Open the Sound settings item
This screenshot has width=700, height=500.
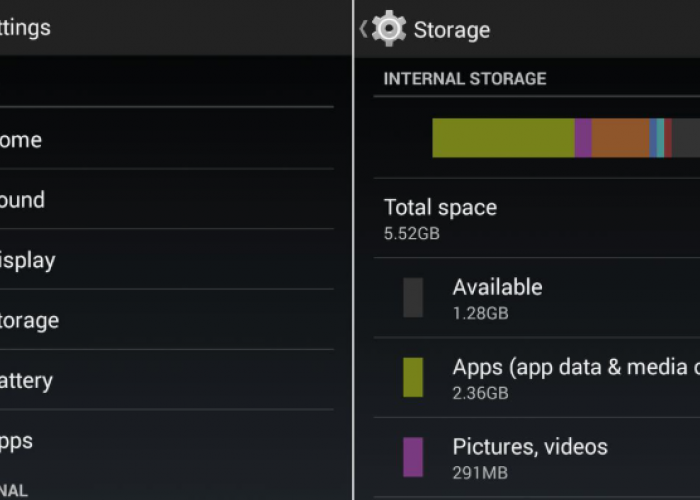(x=22, y=200)
